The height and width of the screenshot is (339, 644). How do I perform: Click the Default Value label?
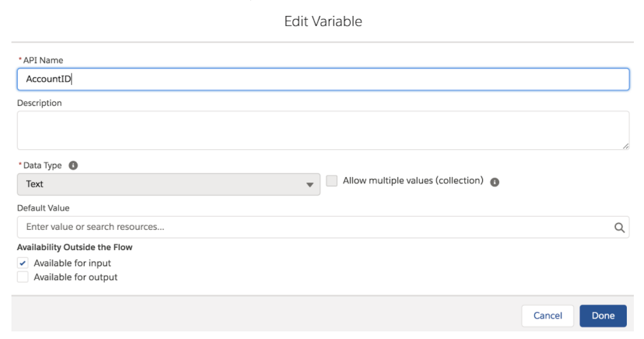[43, 208]
